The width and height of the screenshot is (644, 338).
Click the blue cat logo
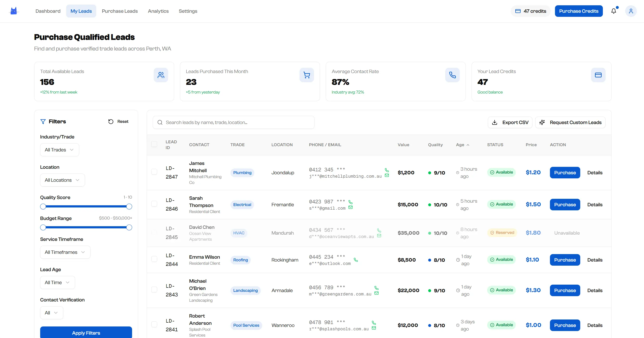click(14, 11)
